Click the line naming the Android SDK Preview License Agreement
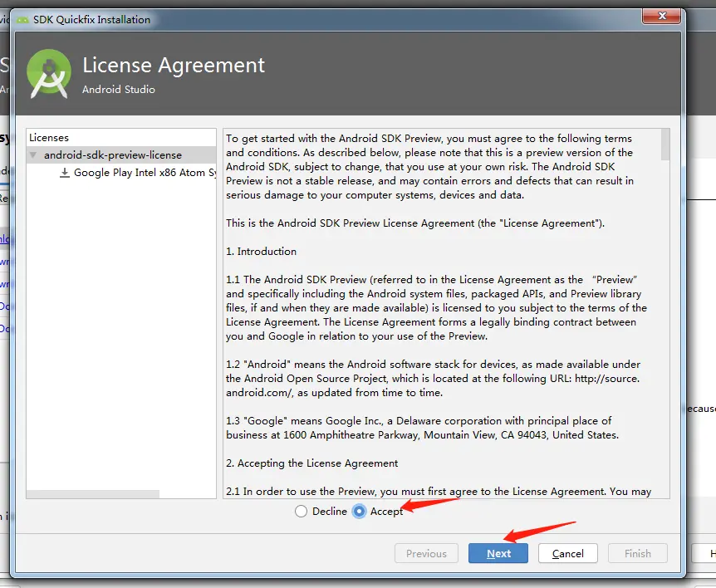This screenshot has height=588, width=716. [x=415, y=223]
